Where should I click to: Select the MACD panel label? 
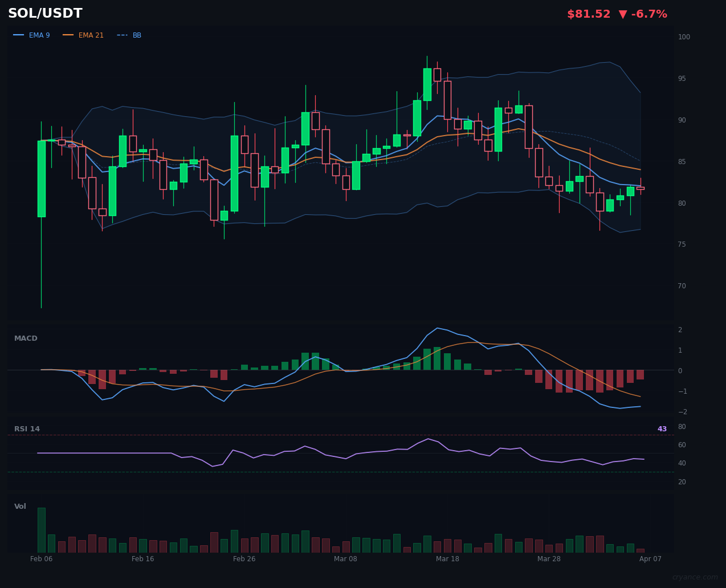click(x=25, y=338)
